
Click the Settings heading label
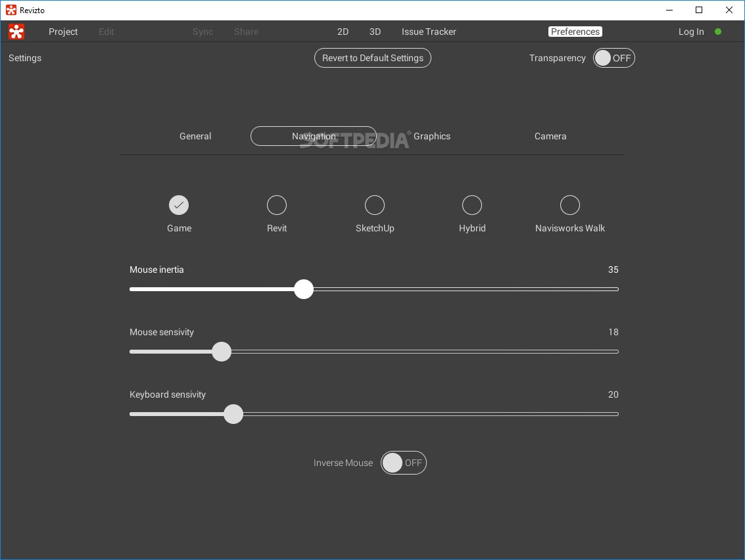click(25, 58)
